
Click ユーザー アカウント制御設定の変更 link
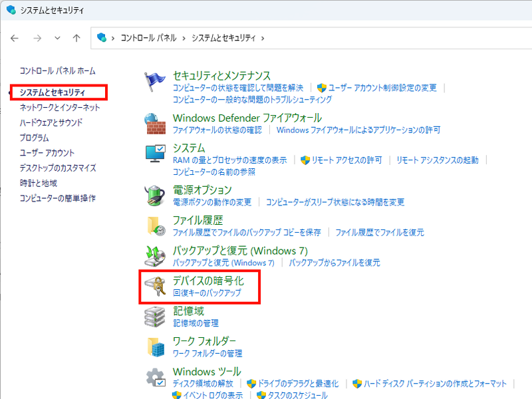point(382,88)
